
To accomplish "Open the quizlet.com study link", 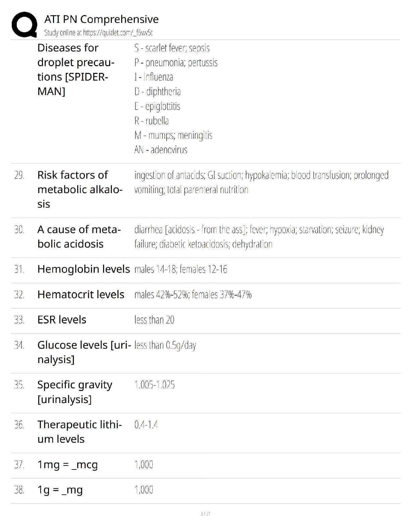I will 98,33.
